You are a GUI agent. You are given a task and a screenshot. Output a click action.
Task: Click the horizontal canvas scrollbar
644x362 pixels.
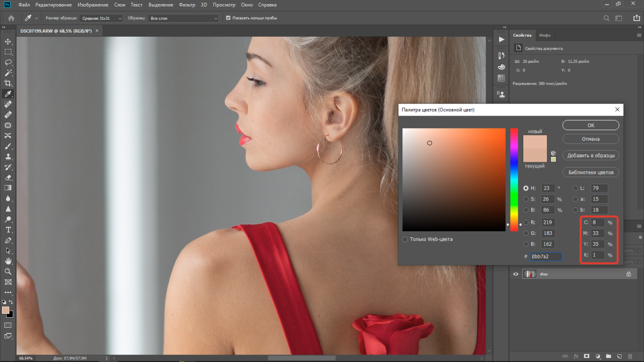coord(302,358)
